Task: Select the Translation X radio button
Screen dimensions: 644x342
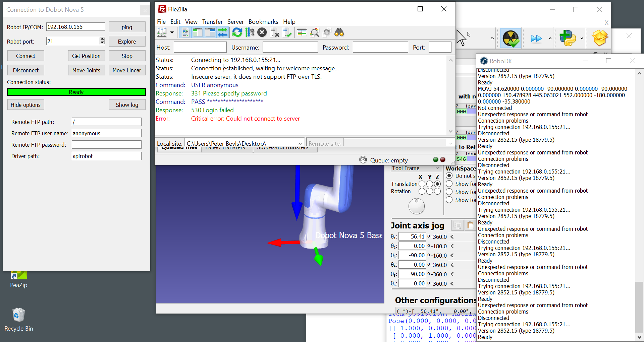Action: click(x=422, y=184)
